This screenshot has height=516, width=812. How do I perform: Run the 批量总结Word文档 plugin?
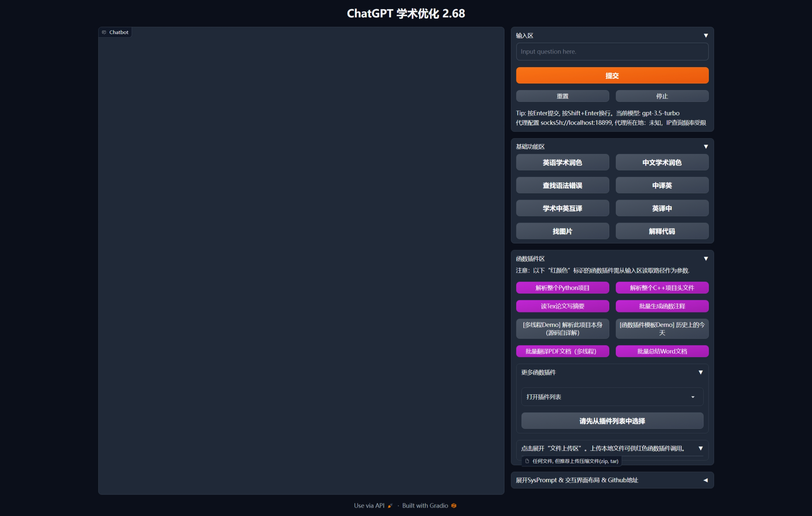click(x=662, y=352)
